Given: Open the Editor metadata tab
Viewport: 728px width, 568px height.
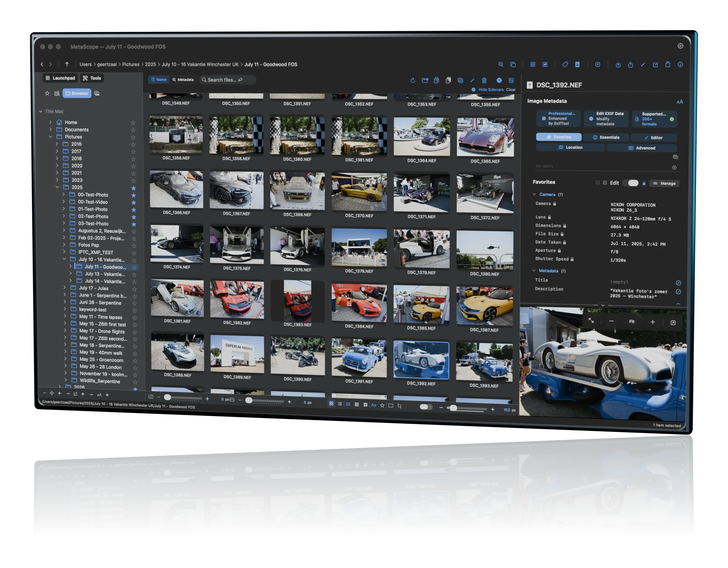Looking at the screenshot, I should (654, 138).
